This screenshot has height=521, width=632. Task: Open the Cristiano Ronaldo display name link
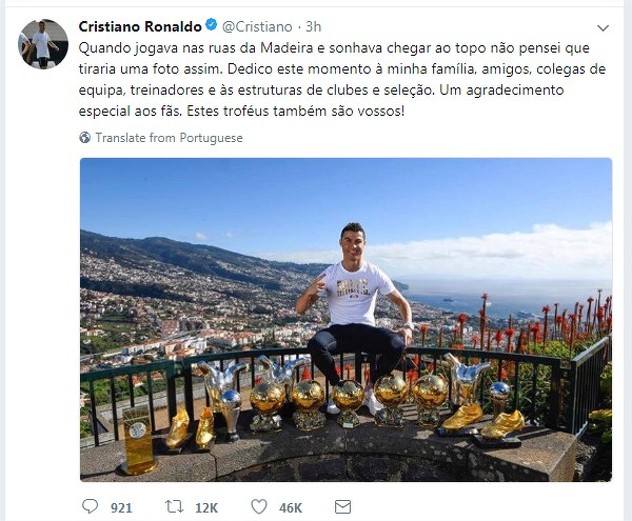[139, 26]
